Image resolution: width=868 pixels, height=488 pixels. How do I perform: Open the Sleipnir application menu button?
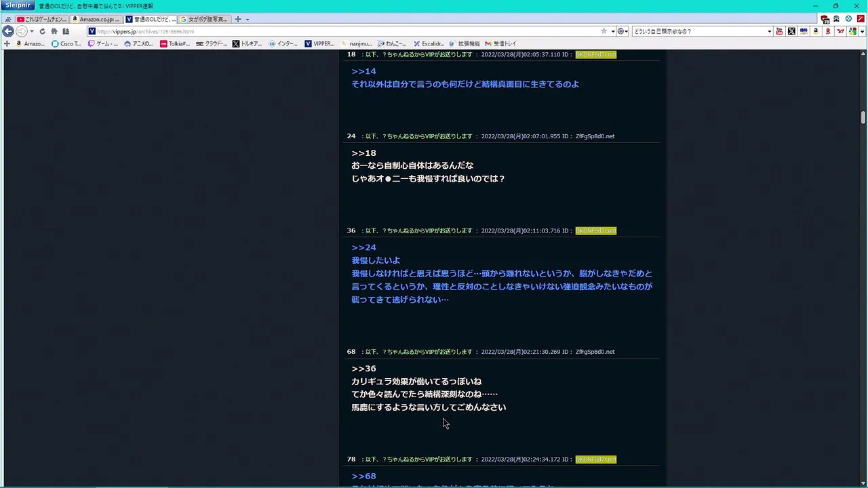click(x=17, y=5)
